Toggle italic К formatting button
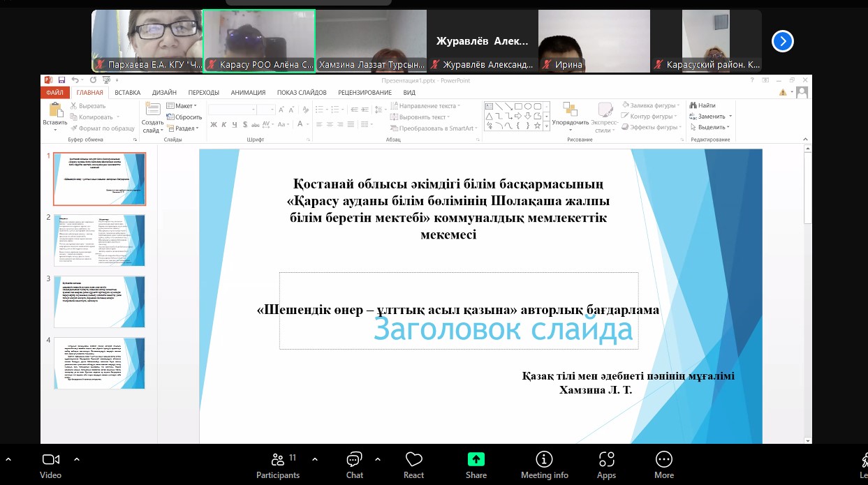Image resolution: width=868 pixels, height=485 pixels. click(225, 125)
